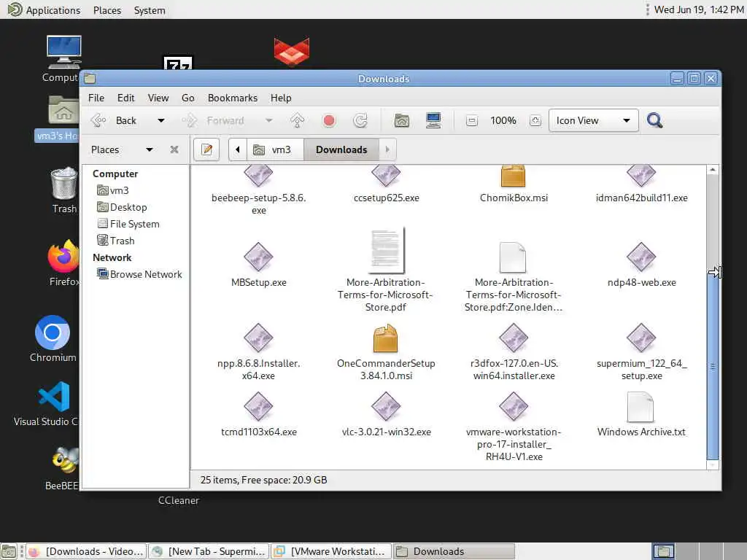Click the Downloads path button
This screenshot has height=560, width=747.
341,149
